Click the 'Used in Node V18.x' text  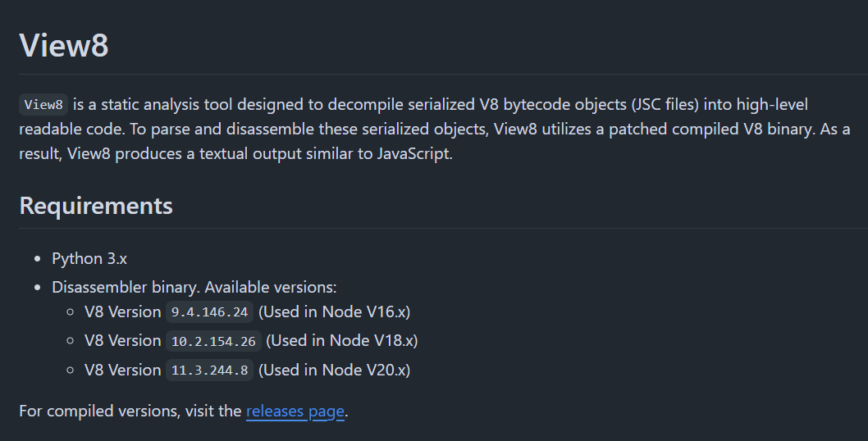click(341, 340)
